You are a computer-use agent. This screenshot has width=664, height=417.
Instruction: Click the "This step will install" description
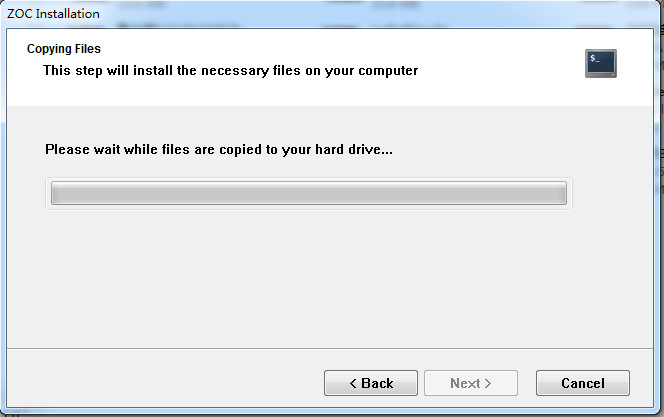click(230, 71)
